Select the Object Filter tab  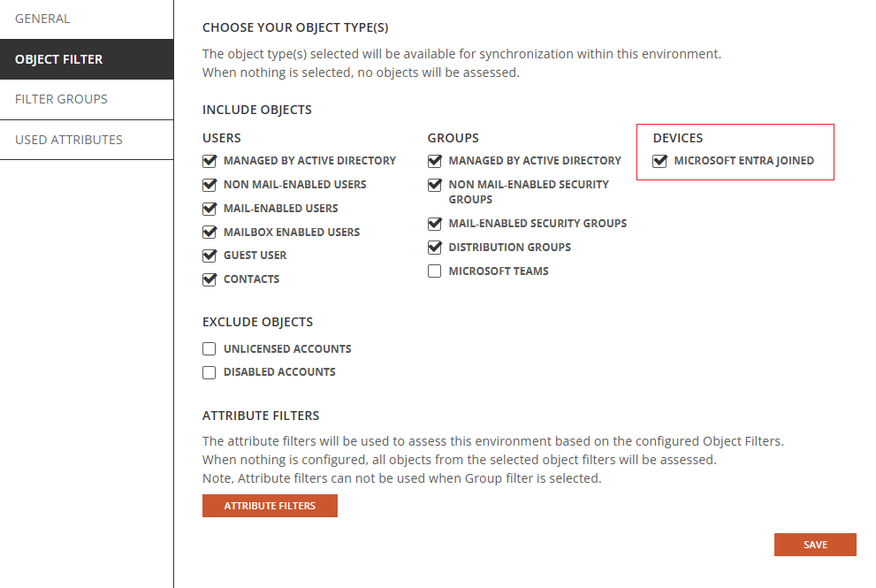point(59,59)
